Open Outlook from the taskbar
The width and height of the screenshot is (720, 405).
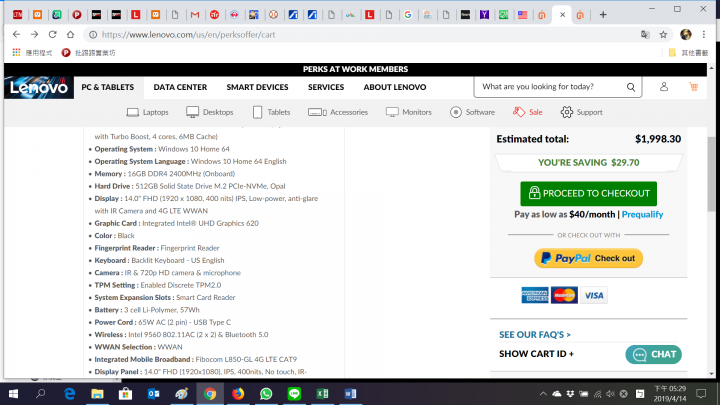153,394
